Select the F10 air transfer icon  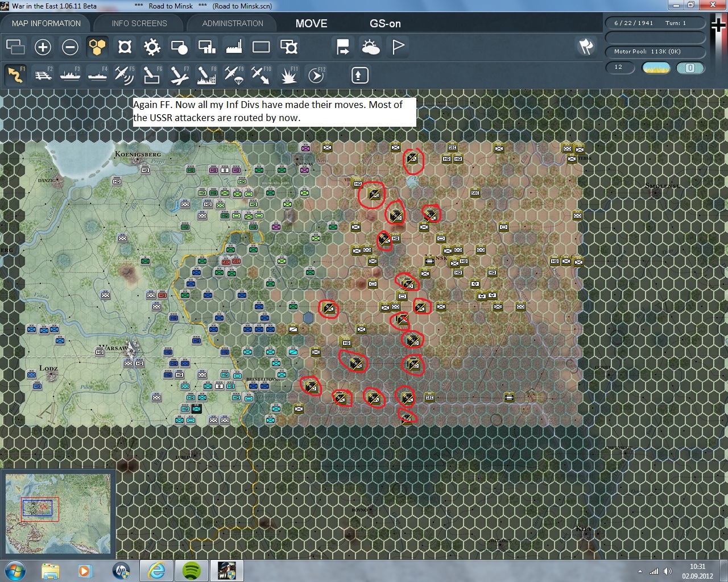(x=261, y=75)
